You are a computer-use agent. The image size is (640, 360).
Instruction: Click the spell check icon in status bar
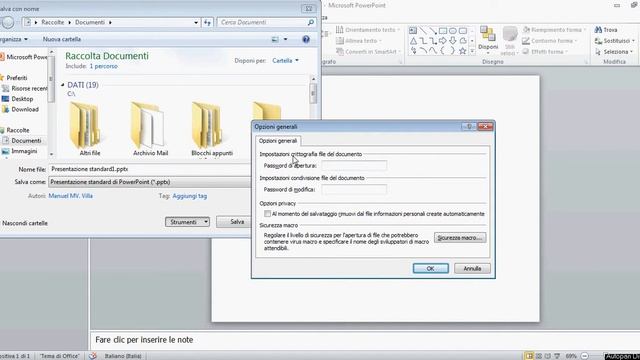(93, 356)
